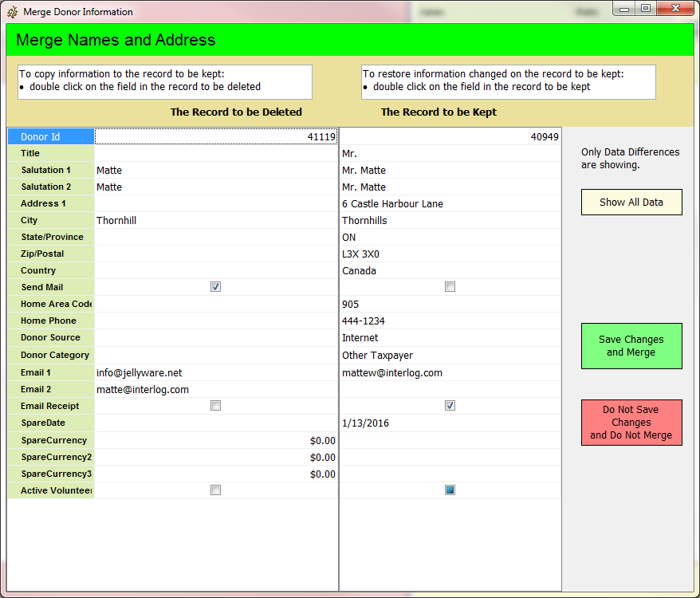Screen dimensions: 700x598
Task: Click Do Not Save Changes and Do Not Merge
Action: pyautogui.click(x=631, y=423)
